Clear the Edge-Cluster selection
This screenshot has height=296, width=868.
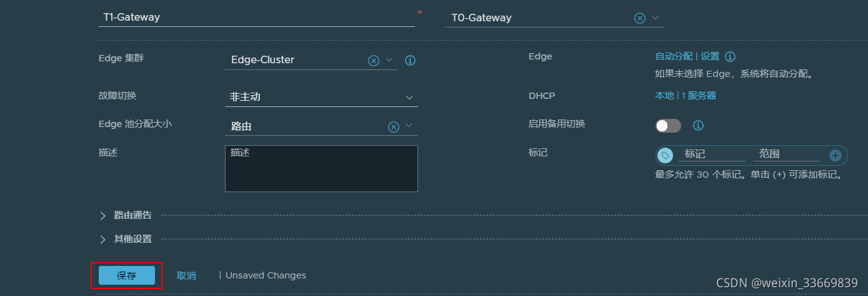coord(373,60)
